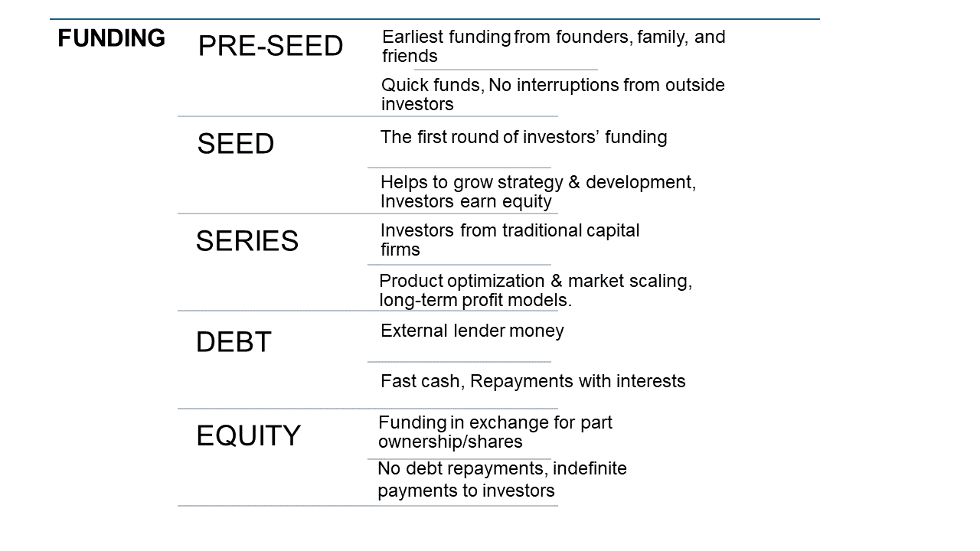Viewport: 980px width, 551px height.
Task: Click 'Funding in exchange for part ownership/shares' text
Action: (x=495, y=432)
